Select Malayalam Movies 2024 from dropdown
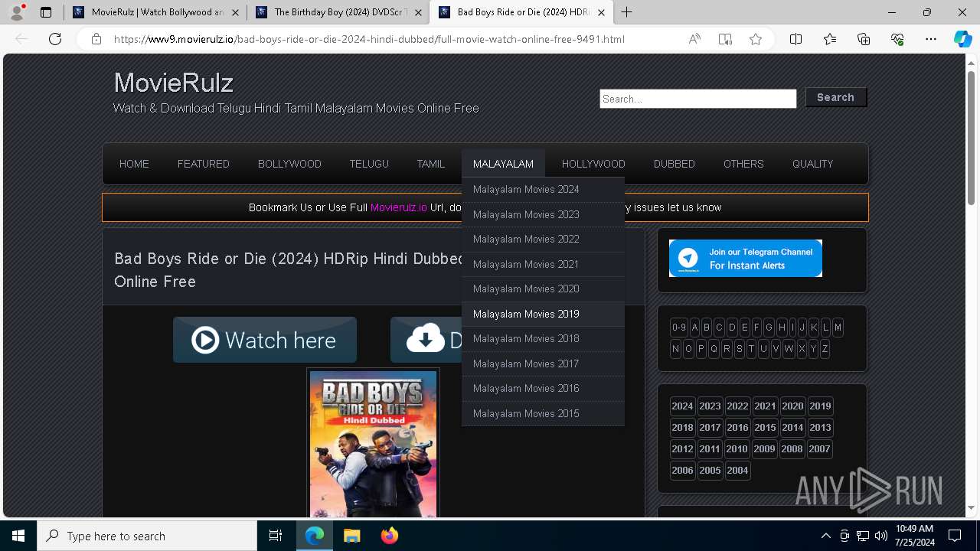This screenshot has width=980, height=551. point(543,190)
